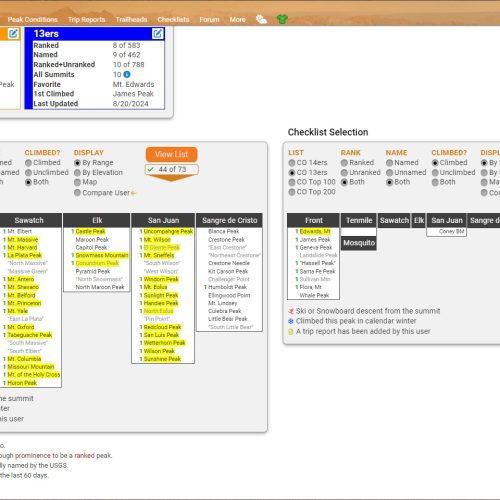Image resolution: width=500 pixels, height=500 pixels.
Task: Open Forum menu
Action: 209,19
